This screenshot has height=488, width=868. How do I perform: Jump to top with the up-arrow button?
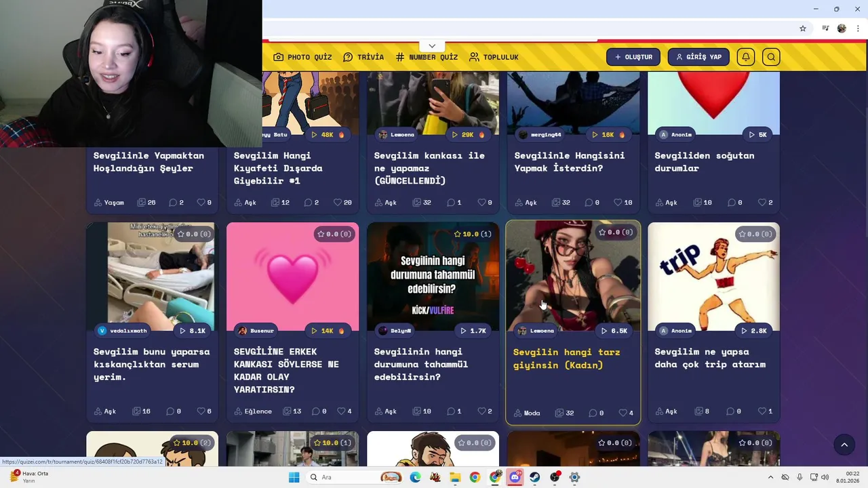point(844,445)
